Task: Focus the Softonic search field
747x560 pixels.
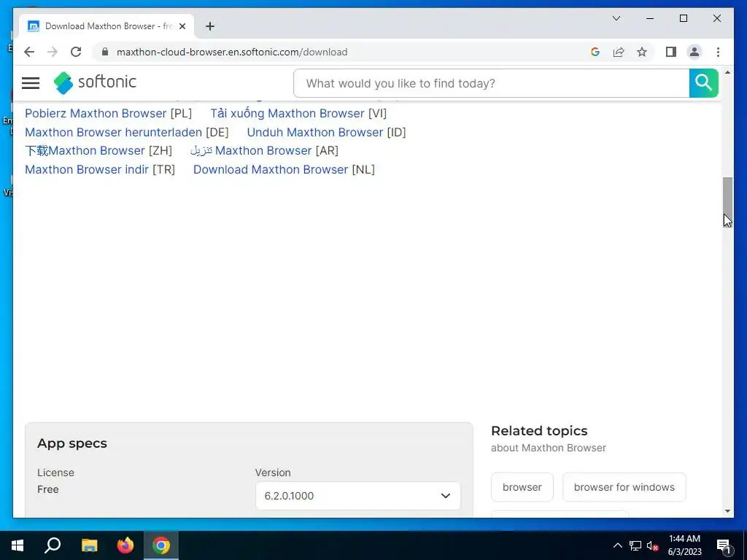Action: pos(491,83)
